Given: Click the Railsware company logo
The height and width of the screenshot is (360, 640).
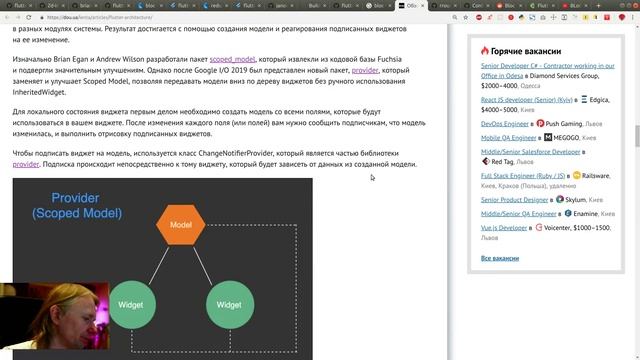Looking at the screenshot, I should [x=576, y=175].
